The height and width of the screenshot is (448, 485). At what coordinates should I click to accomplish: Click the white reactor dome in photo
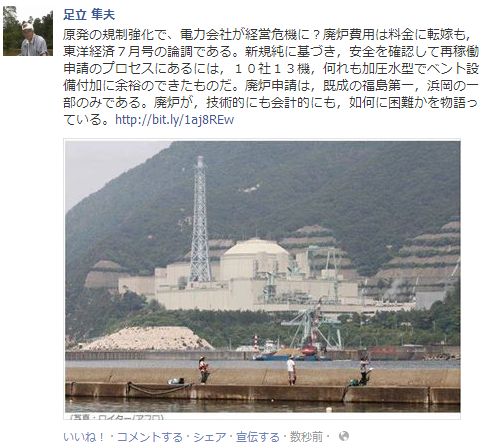point(255,258)
